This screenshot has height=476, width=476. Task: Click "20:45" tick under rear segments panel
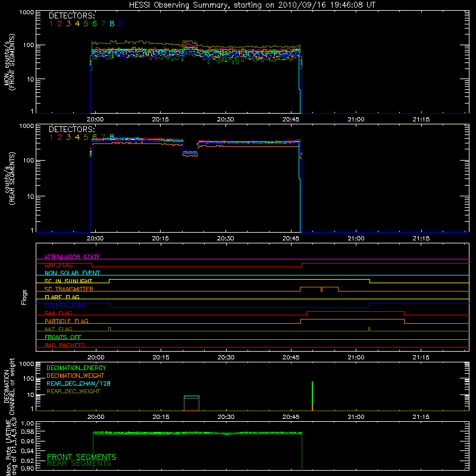coord(290,239)
